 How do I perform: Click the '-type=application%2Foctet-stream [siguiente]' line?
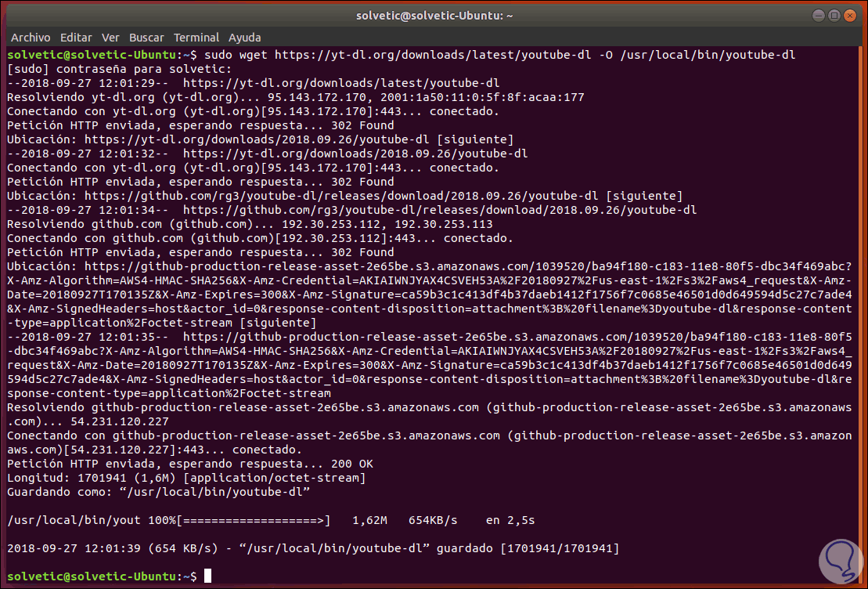[162, 323]
